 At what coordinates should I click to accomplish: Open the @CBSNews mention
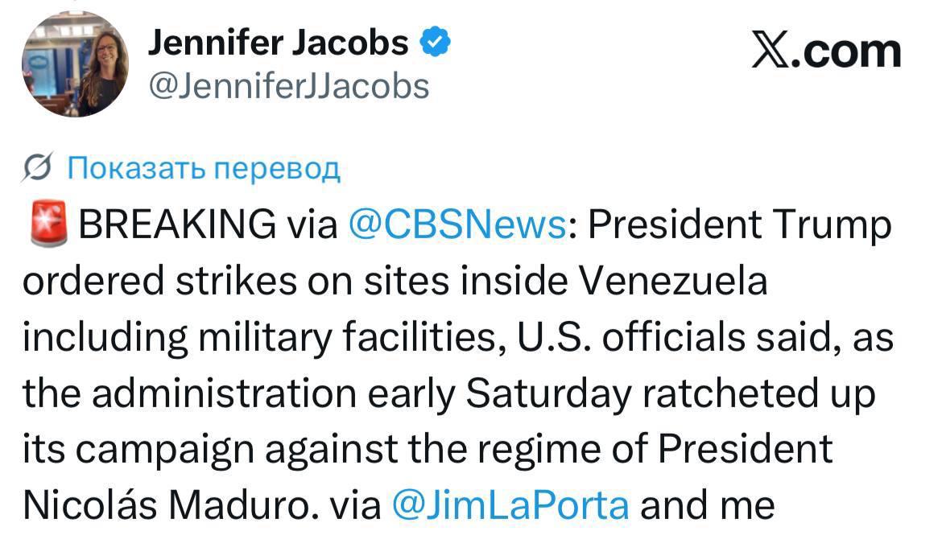pyautogui.click(x=457, y=225)
